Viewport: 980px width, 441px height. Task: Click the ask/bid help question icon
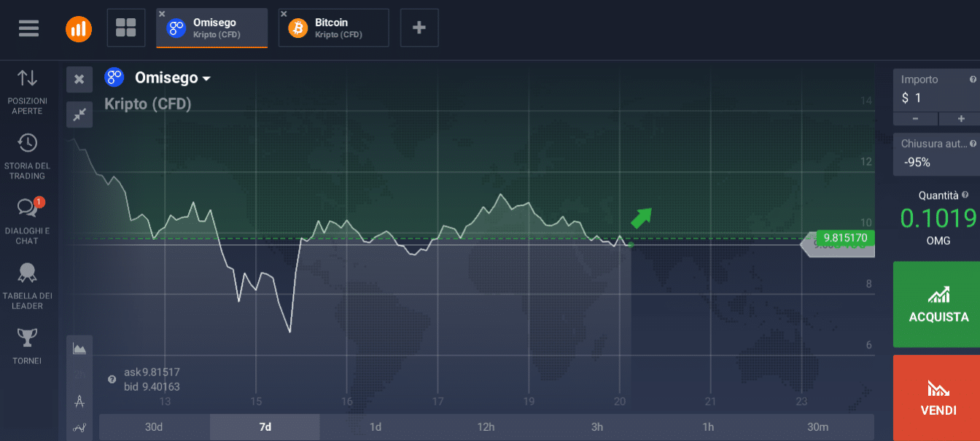tap(112, 379)
